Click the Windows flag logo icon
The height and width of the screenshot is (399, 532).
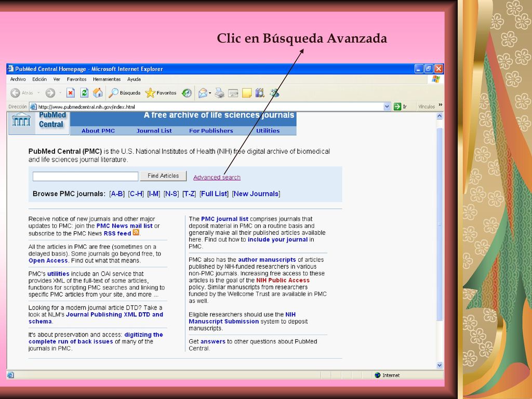436,79
